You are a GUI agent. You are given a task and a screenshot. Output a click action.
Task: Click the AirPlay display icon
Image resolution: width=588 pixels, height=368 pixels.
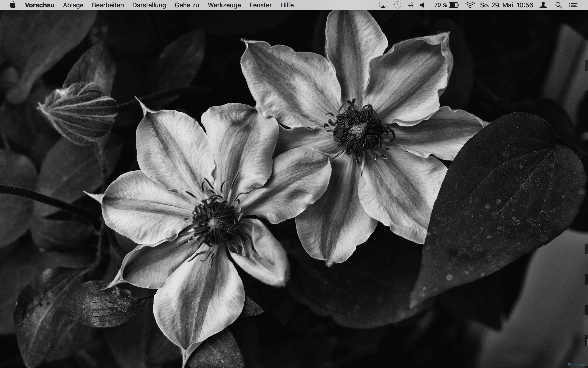click(383, 5)
